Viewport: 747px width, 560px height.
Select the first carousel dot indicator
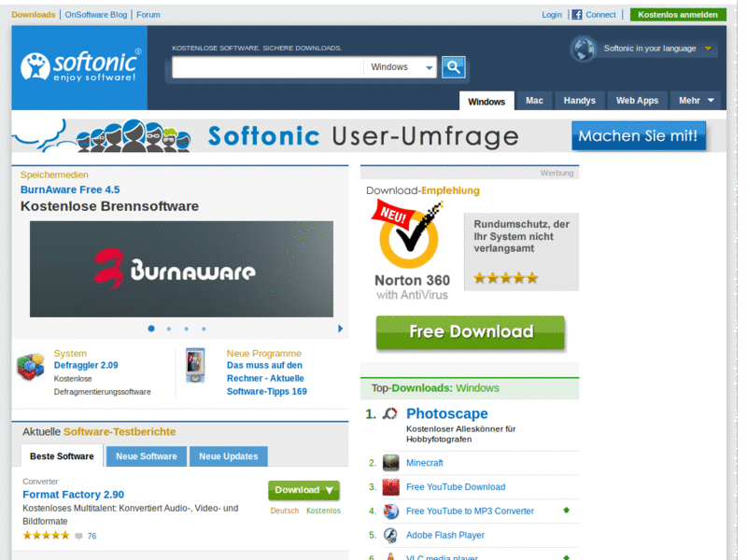[x=151, y=329]
